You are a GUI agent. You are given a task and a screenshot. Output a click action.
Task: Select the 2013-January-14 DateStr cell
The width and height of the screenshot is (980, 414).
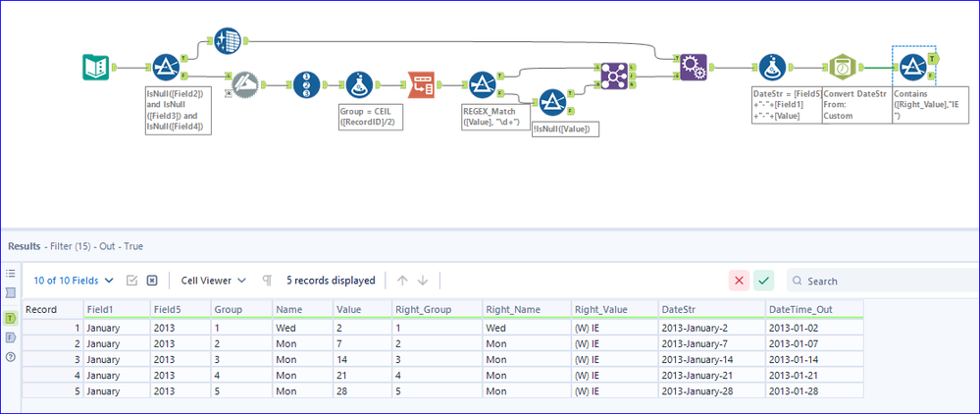point(712,359)
